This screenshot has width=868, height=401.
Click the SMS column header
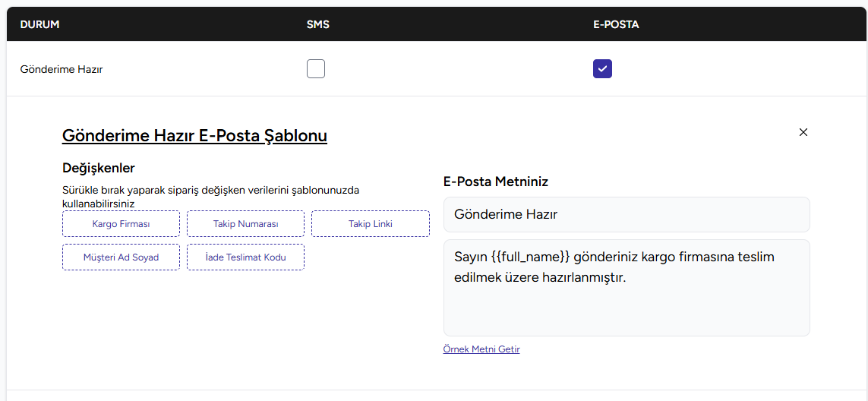[317, 24]
